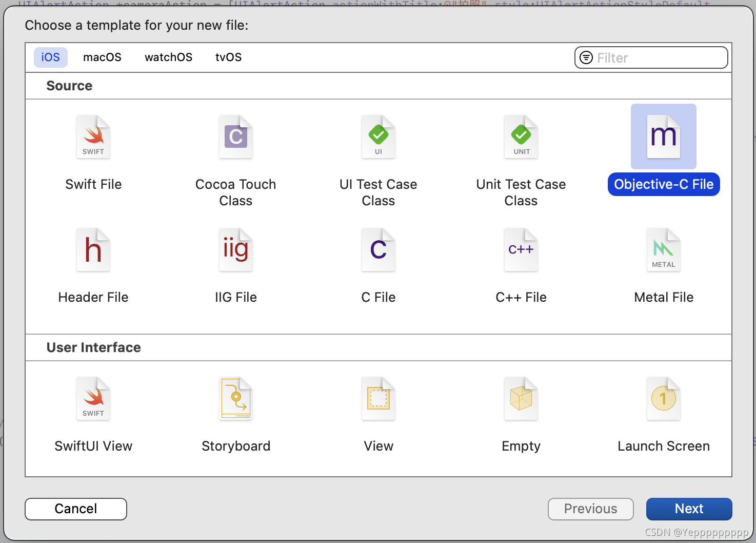756x543 pixels.
Task: Choose the Launch Screen template icon
Action: pyautogui.click(x=664, y=398)
